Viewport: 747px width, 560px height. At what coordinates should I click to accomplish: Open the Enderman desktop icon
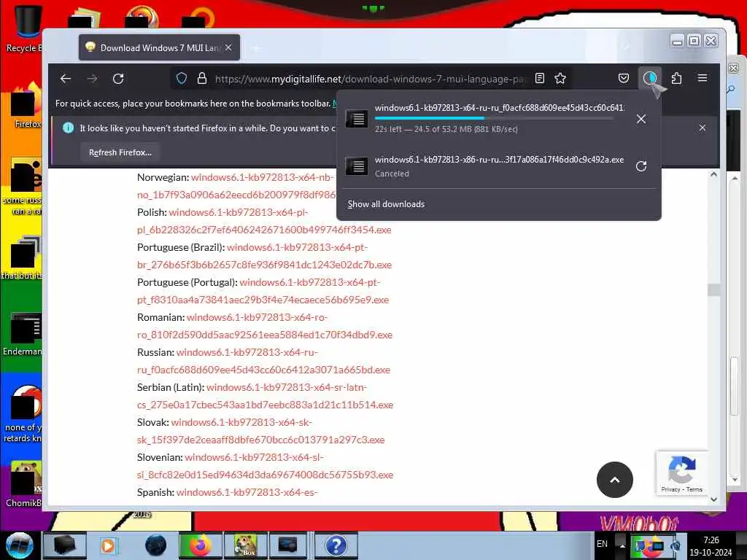click(x=24, y=334)
